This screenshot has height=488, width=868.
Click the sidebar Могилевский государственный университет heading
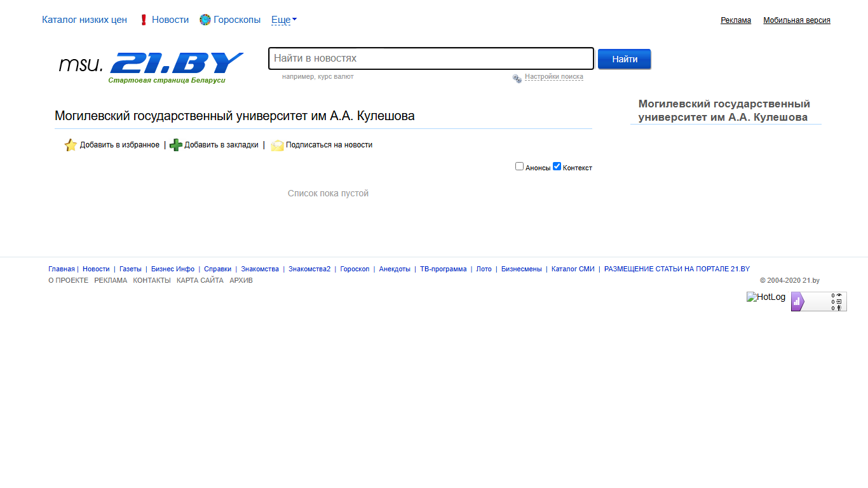(x=724, y=111)
